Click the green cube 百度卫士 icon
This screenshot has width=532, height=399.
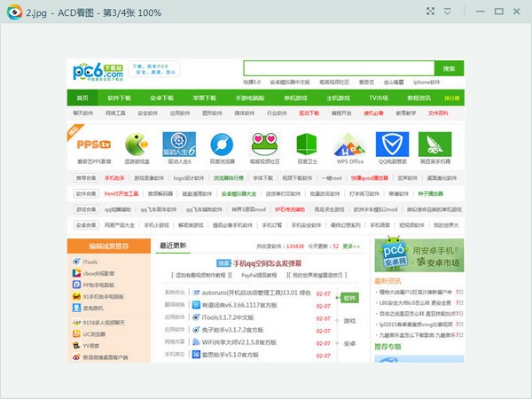(307, 144)
